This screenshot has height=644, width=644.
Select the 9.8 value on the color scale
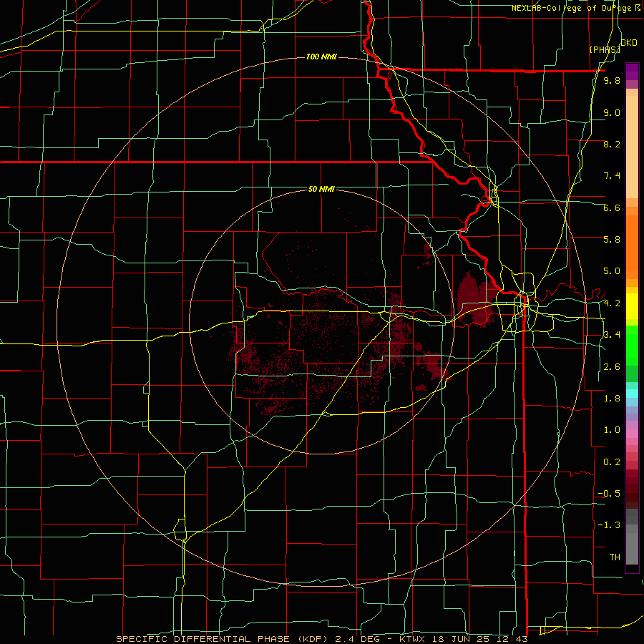click(612, 81)
